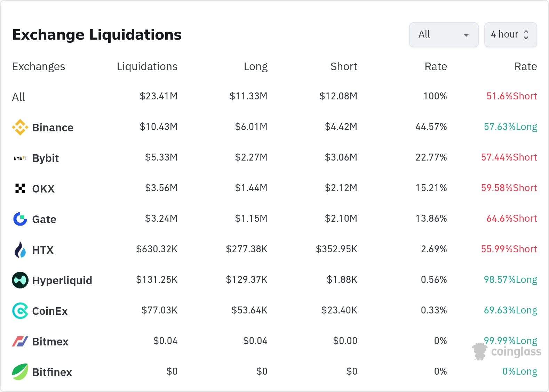The width and height of the screenshot is (549, 392).
Task: Click the CoinEx logo icon
Action: (20, 311)
